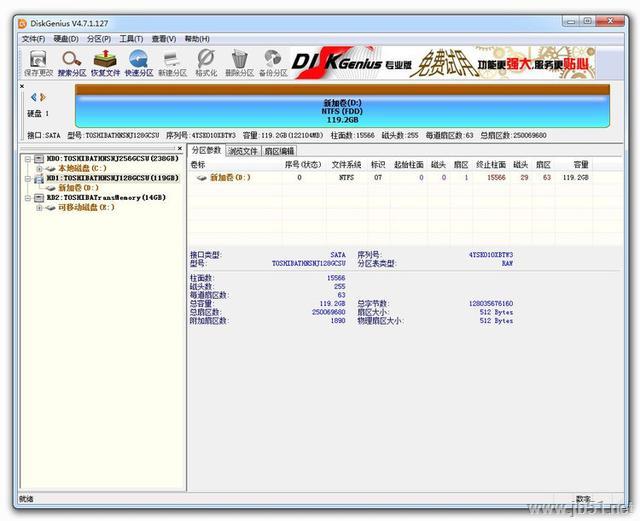Image resolution: width=640 pixels, height=521 pixels.
Task: Close the DiskGenius window
Action: point(611,21)
